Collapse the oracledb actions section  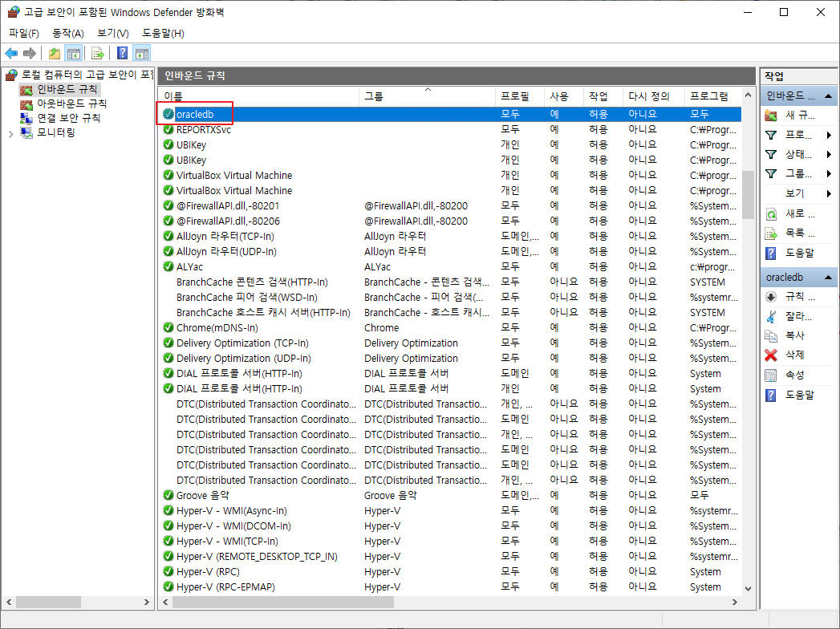[828, 277]
